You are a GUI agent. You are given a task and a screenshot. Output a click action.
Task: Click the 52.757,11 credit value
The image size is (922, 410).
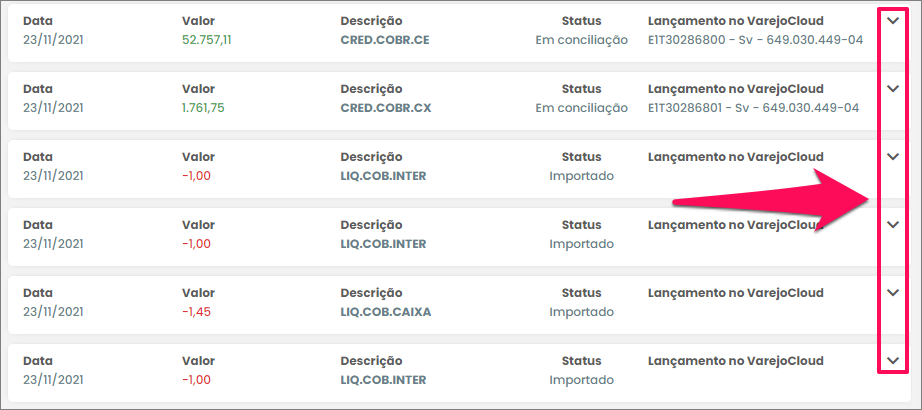[208, 40]
